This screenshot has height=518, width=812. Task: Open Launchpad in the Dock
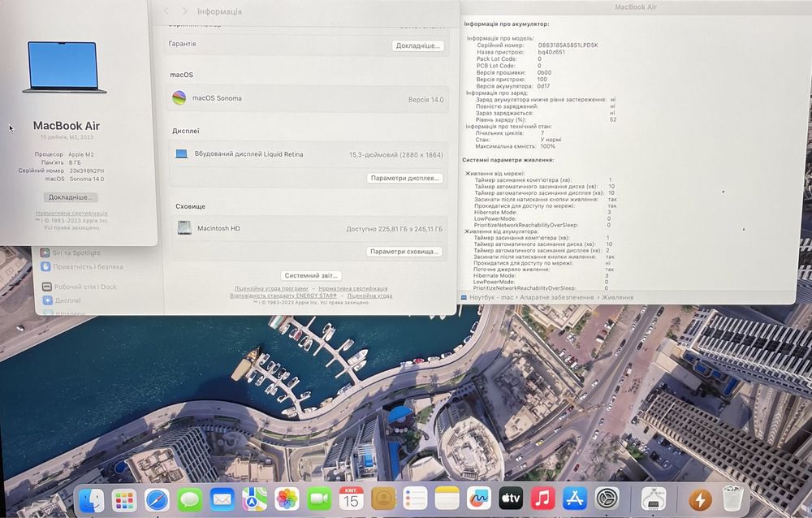tap(124, 500)
